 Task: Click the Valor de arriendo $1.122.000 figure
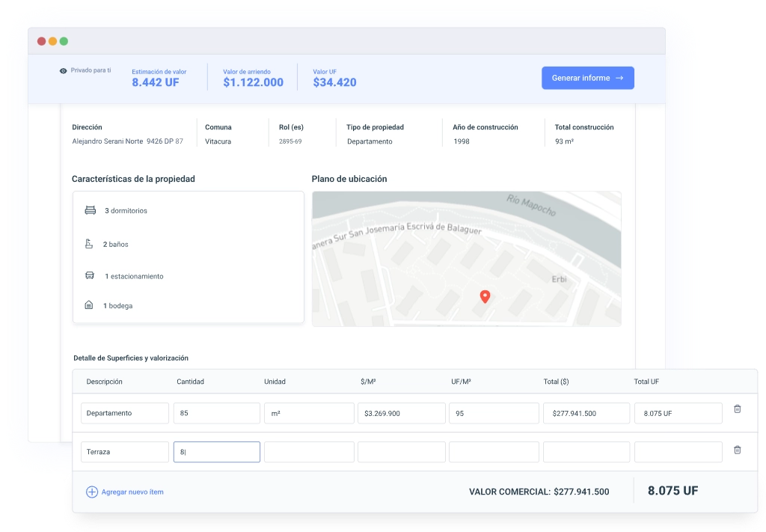click(x=253, y=82)
